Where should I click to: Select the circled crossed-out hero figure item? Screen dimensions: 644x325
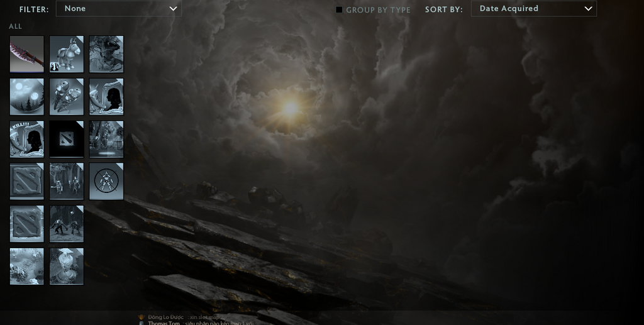tap(106, 181)
